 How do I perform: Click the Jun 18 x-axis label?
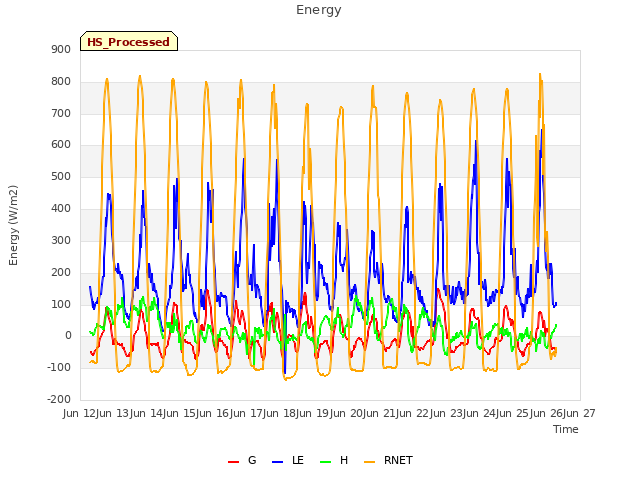point(281,413)
